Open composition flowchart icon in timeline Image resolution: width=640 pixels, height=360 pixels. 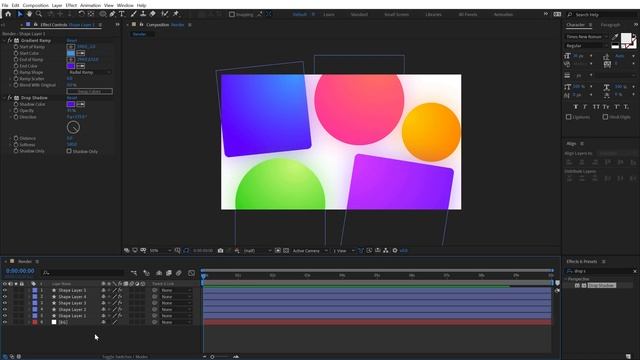click(x=134, y=273)
